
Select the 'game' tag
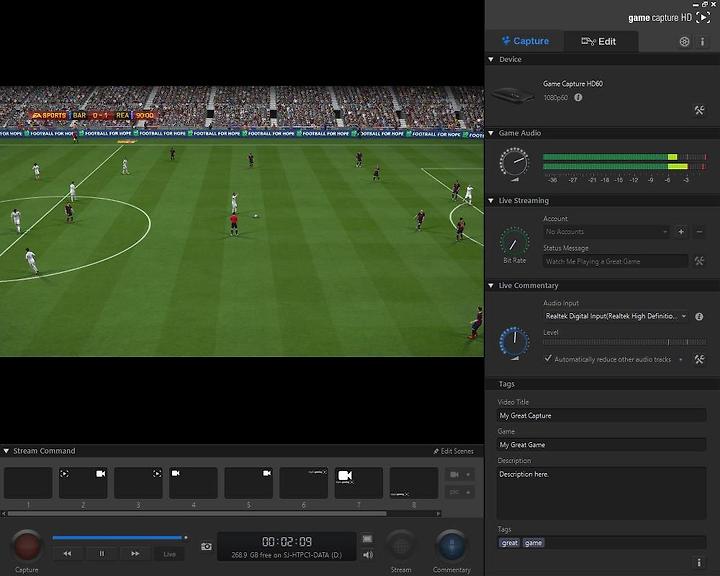coord(533,543)
